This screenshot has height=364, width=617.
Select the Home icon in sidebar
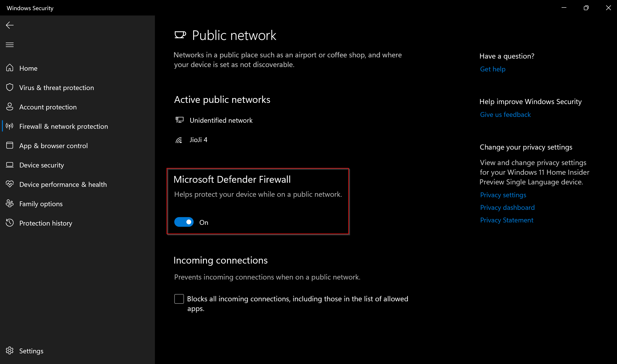click(x=10, y=68)
